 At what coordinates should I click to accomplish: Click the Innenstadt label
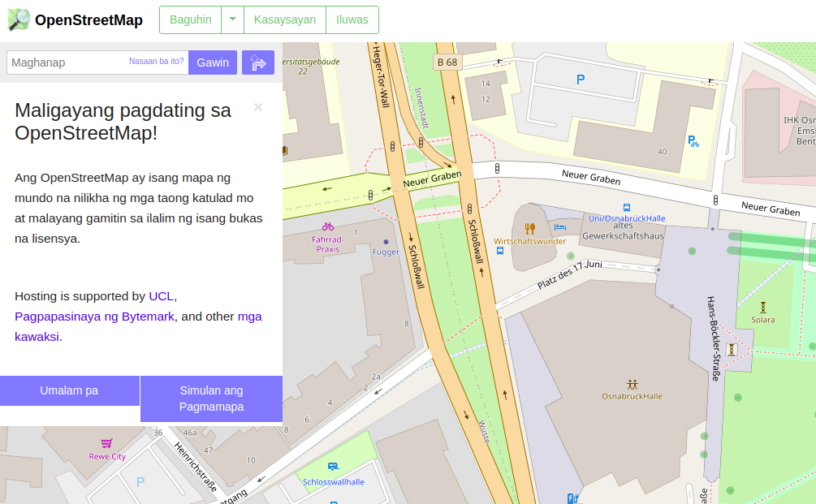click(x=421, y=108)
